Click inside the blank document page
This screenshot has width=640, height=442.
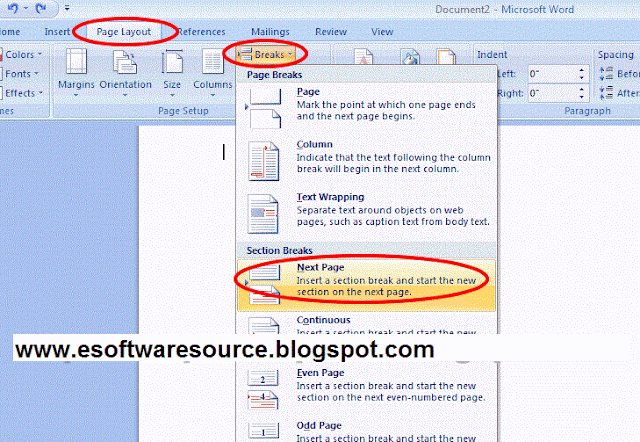coord(187,245)
